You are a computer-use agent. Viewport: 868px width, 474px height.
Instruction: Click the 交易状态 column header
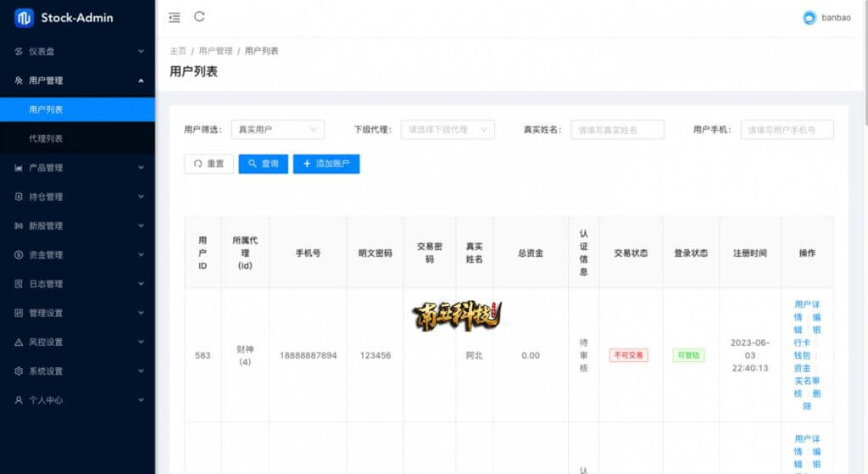coord(631,253)
